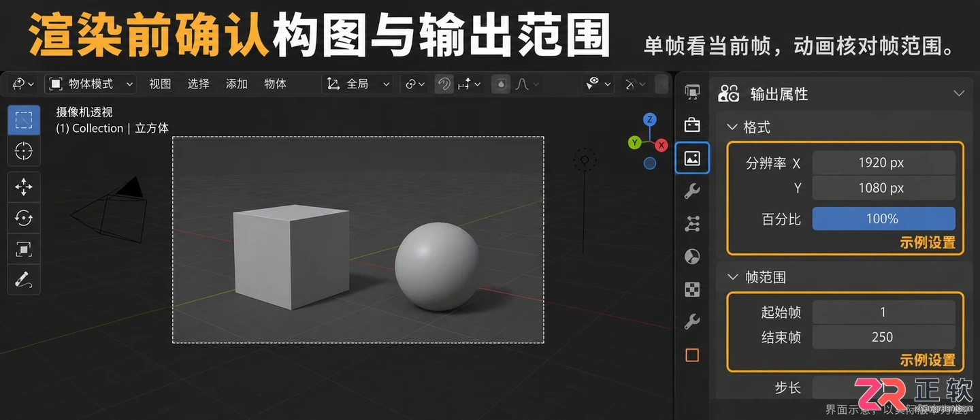Click the 百分比 100% slider
The width and height of the screenshot is (980, 420).
click(x=884, y=219)
